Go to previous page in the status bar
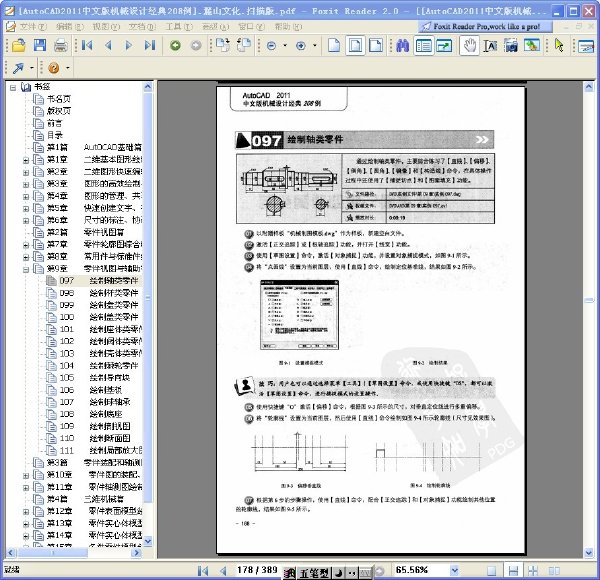The height and width of the screenshot is (580, 600). [x=223, y=571]
